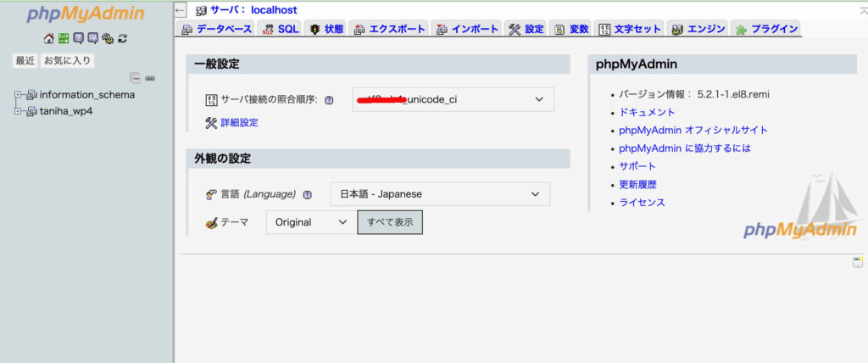Expand the taniha_wp4 tree node
The image size is (868, 363).
pos(17,111)
